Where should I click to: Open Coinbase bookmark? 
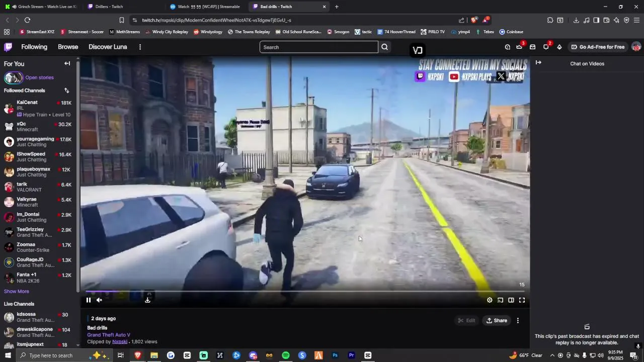[511, 32]
